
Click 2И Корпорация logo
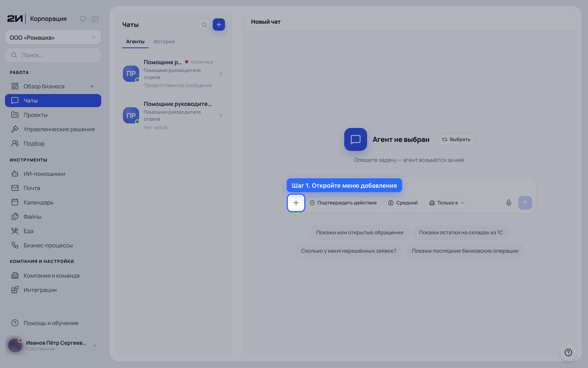pos(37,19)
